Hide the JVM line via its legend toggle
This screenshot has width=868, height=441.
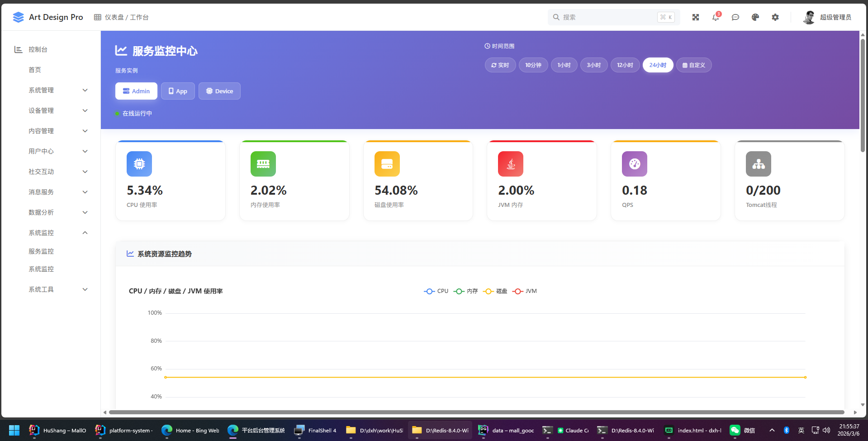click(x=525, y=291)
